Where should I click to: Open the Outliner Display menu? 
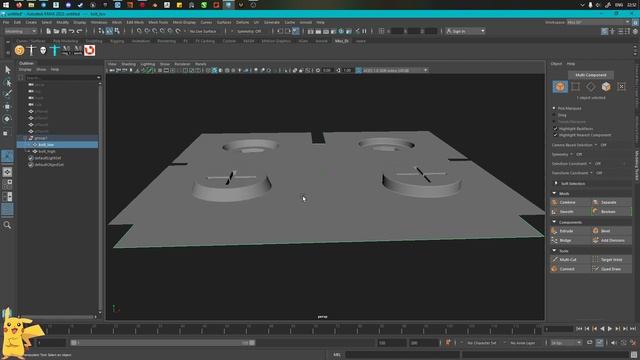25,69
